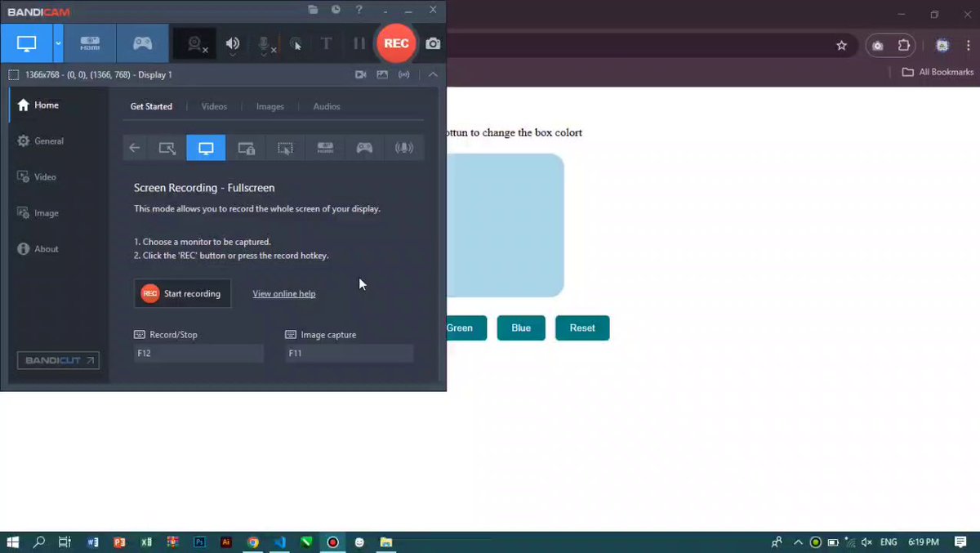
Task: Open Visual Studio Code from taskbar
Action: pyautogui.click(x=279, y=542)
